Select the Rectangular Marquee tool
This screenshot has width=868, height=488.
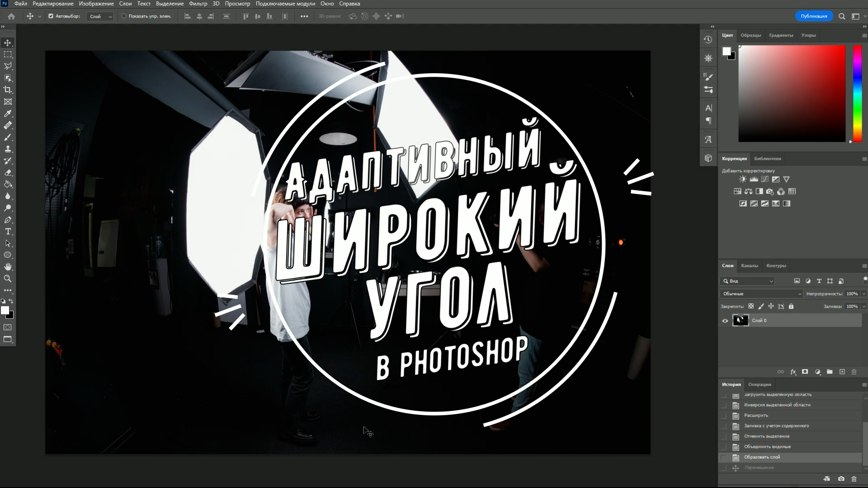coord(8,55)
